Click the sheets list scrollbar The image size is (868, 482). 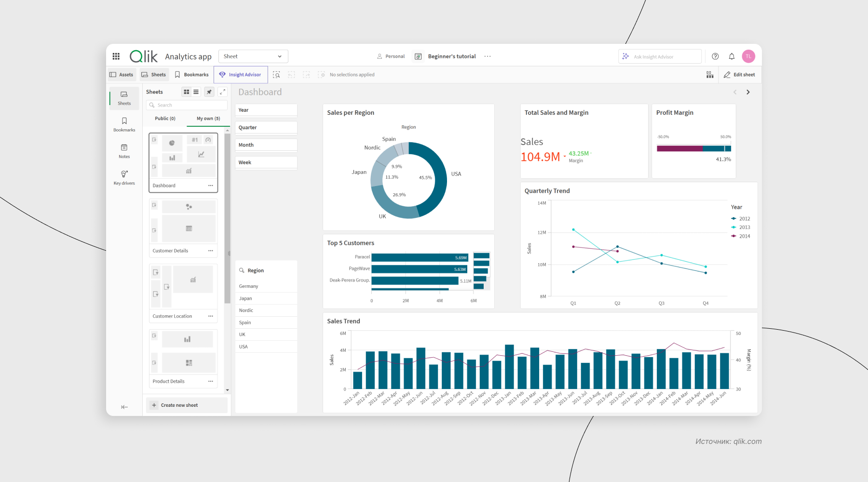click(227, 218)
